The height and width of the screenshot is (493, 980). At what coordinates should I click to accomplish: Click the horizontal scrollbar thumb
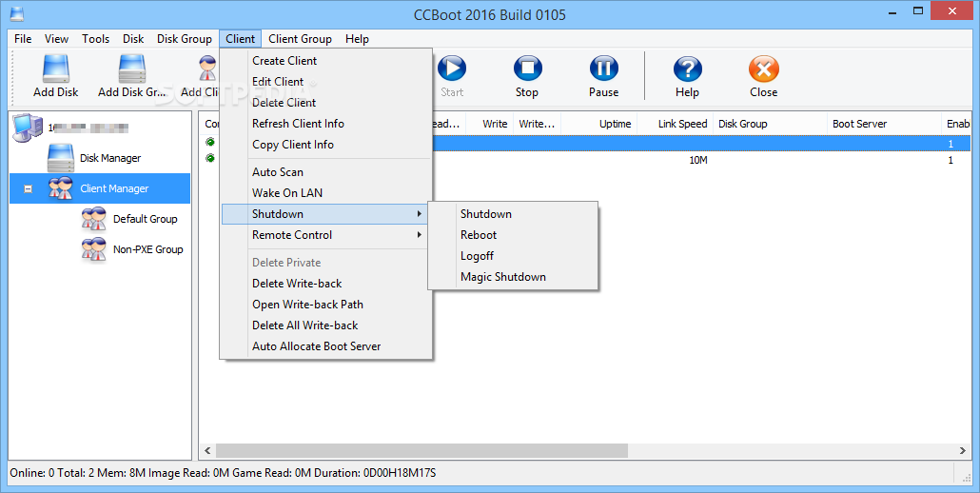421,450
